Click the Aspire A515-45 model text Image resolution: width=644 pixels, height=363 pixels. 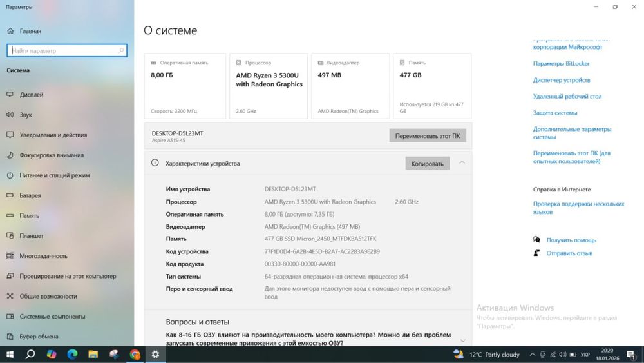[x=168, y=141]
